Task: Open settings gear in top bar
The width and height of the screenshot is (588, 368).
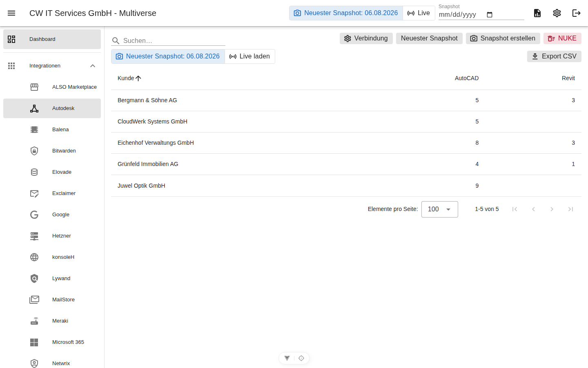Action: pos(557,13)
